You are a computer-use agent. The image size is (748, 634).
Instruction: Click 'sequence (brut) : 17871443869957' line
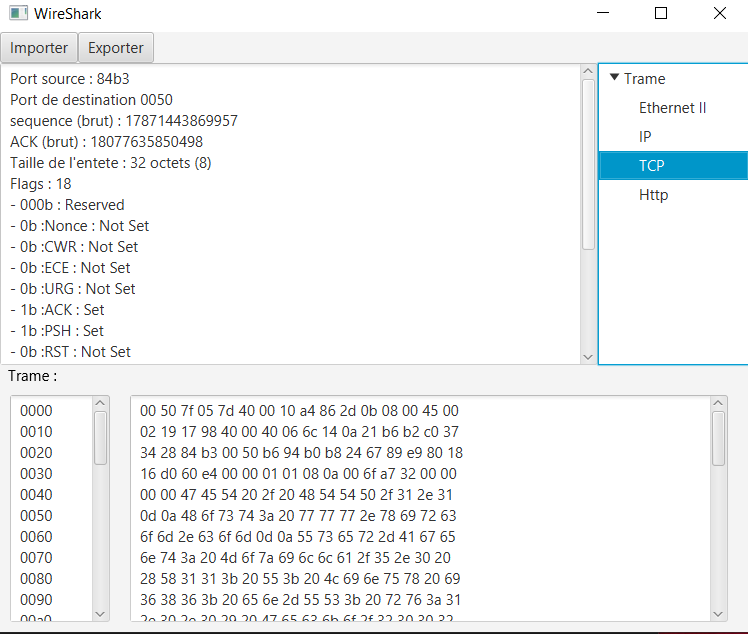click(x=124, y=121)
